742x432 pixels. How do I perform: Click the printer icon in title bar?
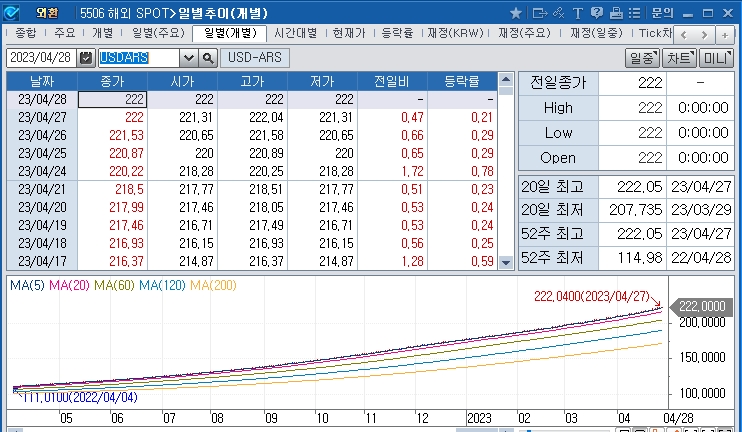pyautogui.click(x=616, y=13)
